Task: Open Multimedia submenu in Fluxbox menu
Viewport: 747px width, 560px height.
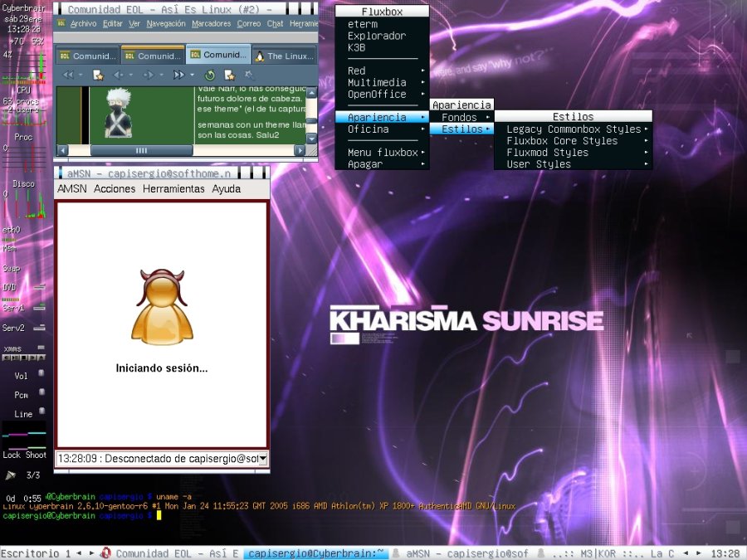Action: (x=382, y=82)
